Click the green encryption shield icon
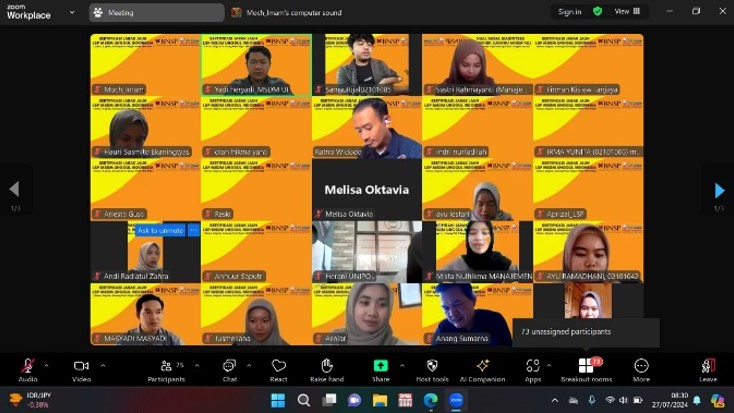Image resolution: width=734 pixels, height=413 pixels. pyautogui.click(x=597, y=12)
